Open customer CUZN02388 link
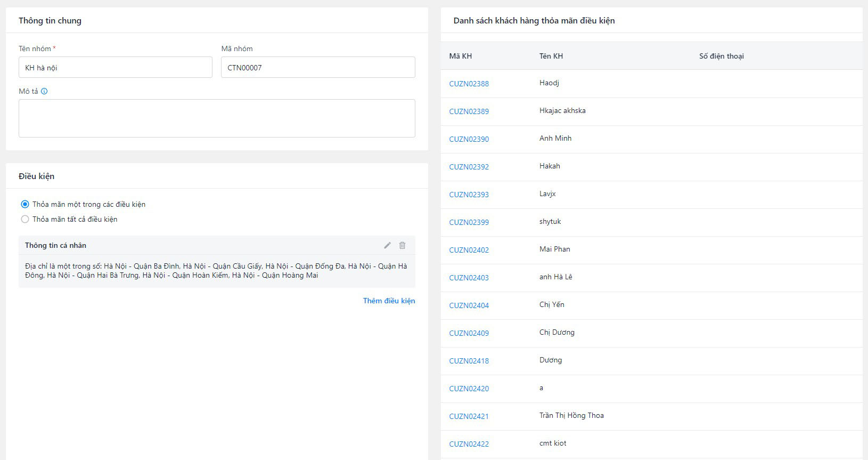The height and width of the screenshot is (460, 868). [469, 84]
